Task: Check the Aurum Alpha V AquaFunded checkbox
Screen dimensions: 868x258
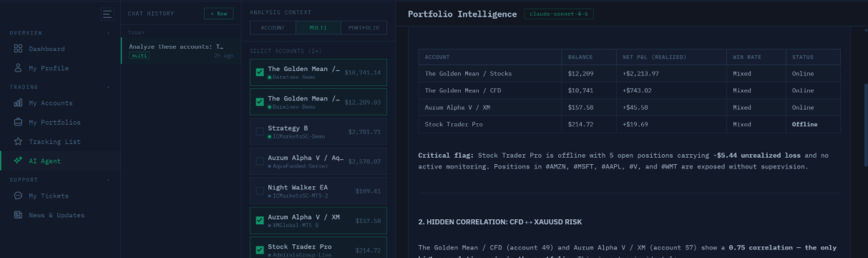Action: 260,161
